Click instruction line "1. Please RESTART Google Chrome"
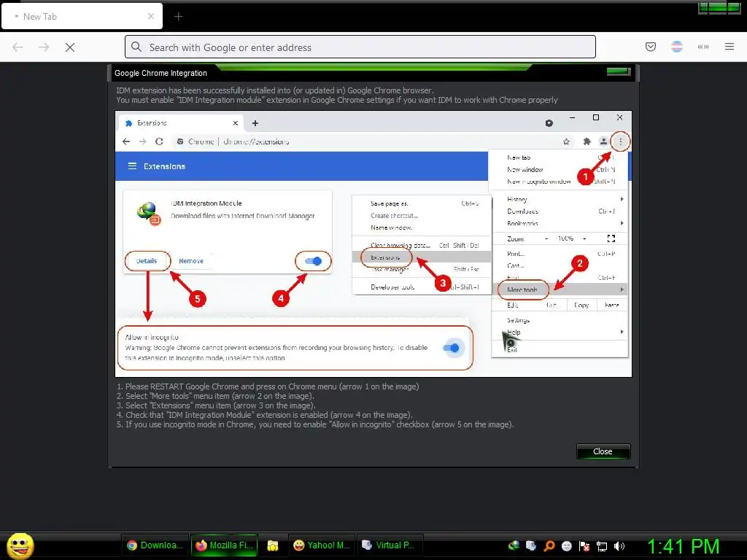 click(x=268, y=386)
